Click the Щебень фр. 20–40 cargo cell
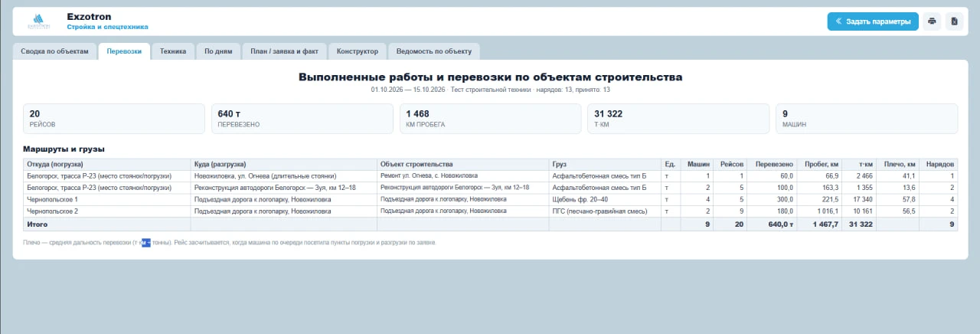 click(605, 199)
